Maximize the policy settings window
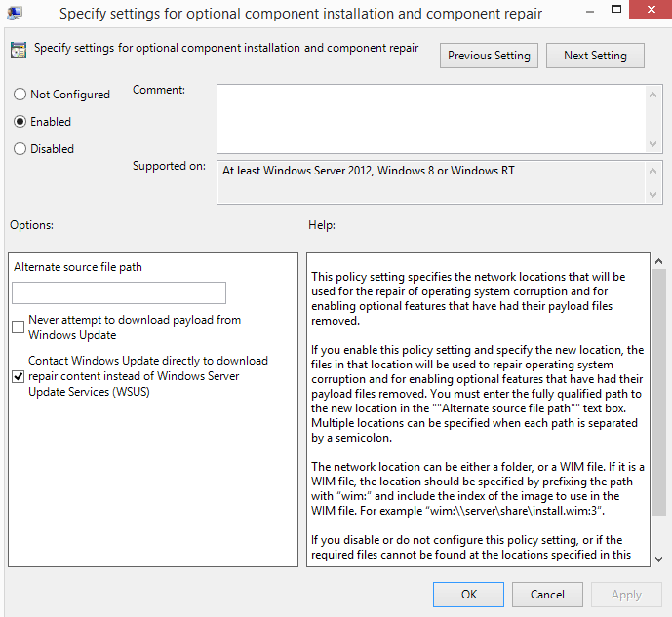 [x=616, y=9]
